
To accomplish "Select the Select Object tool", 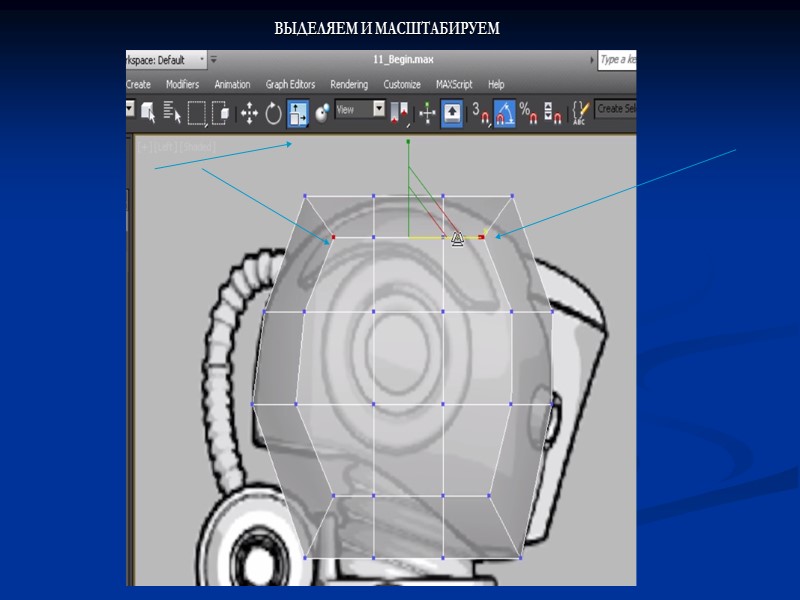I will [x=148, y=112].
